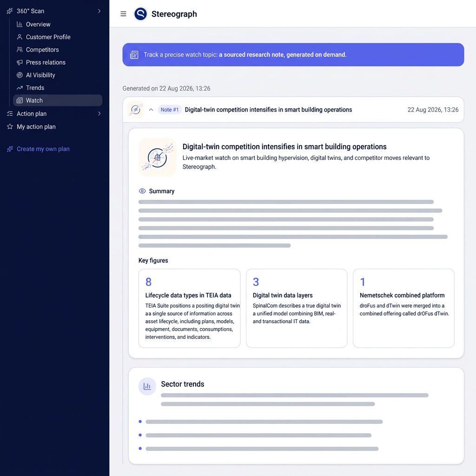The width and height of the screenshot is (476, 476).
Task: Click the Sector trends heading
Action: [x=182, y=384]
